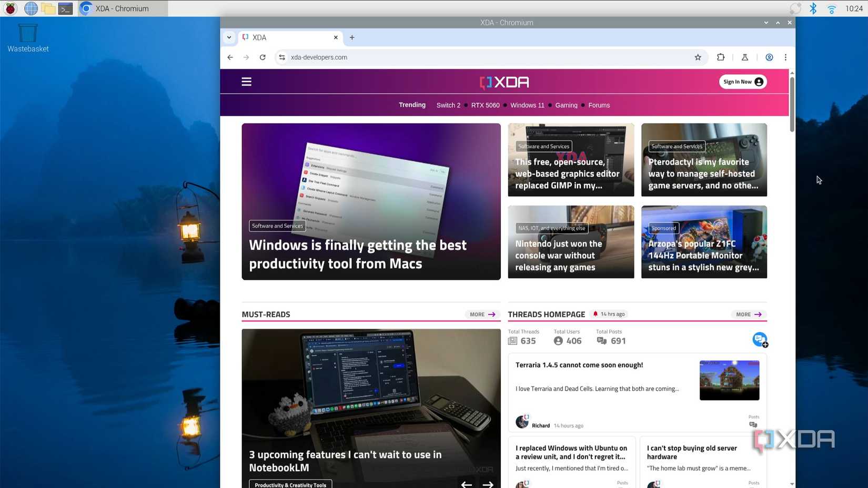Click the profile avatar icon in the toolbar

pyautogui.click(x=769, y=57)
